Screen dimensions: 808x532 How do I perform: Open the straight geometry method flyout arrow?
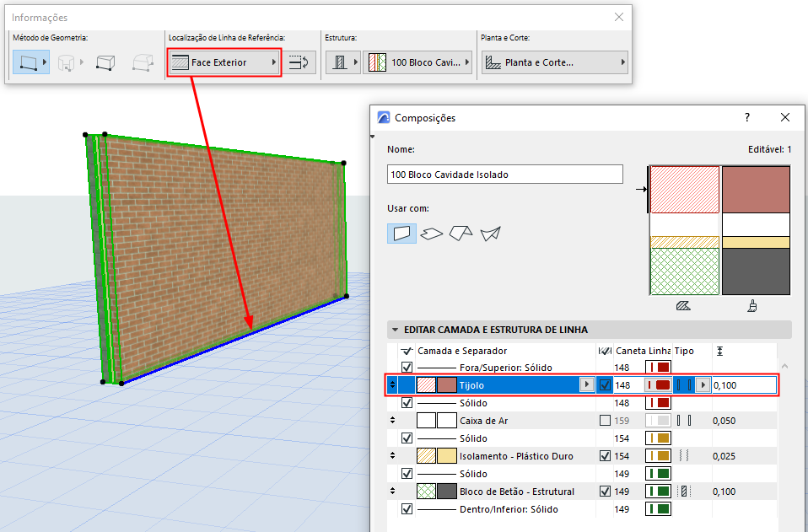tap(45, 62)
